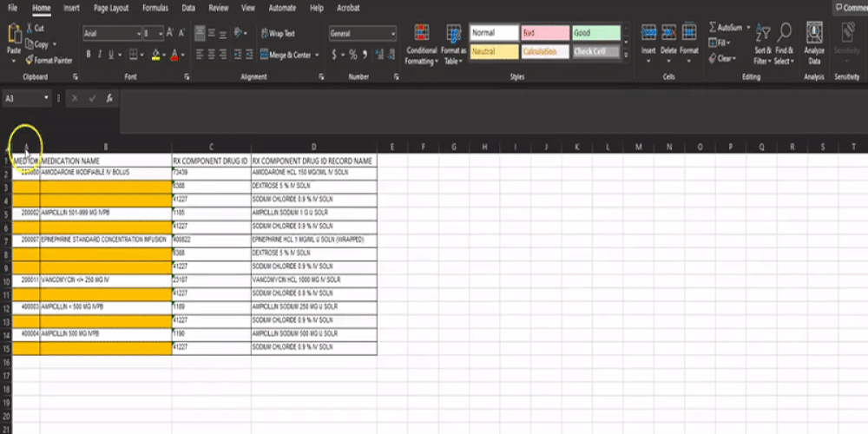This screenshot has height=434, width=868.
Task: Apply percent style
Action: click(353, 54)
